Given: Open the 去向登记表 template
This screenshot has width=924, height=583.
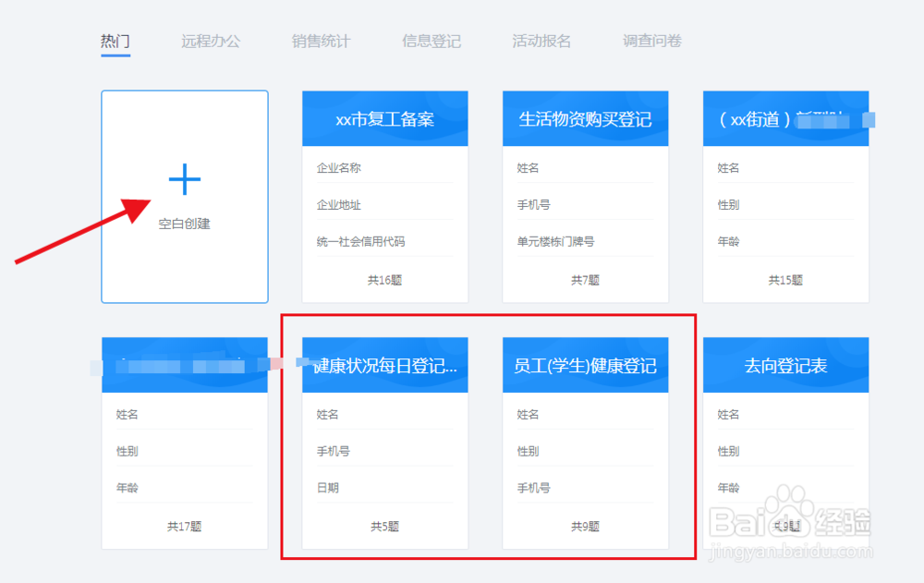Looking at the screenshot, I should (785, 365).
